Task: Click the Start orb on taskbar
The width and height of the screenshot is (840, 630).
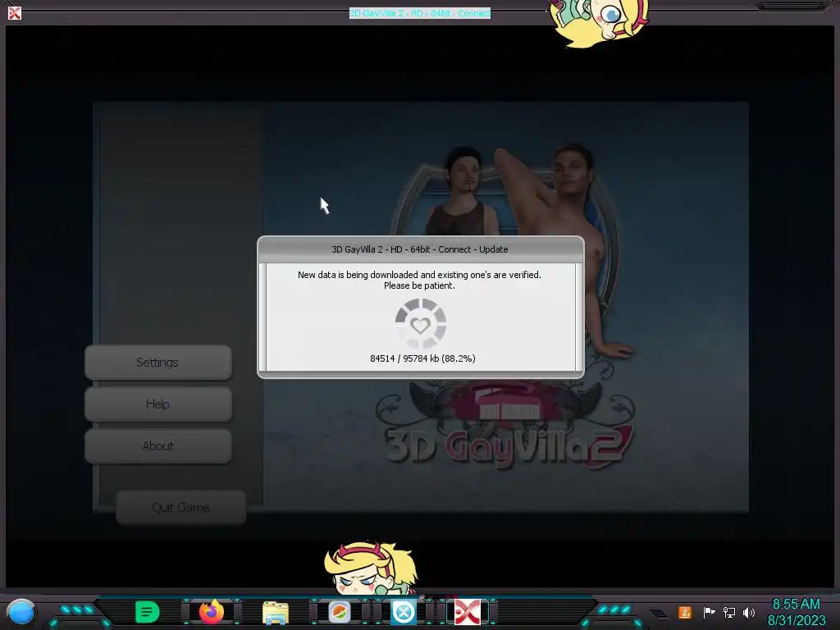Action: [x=21, y=612]
